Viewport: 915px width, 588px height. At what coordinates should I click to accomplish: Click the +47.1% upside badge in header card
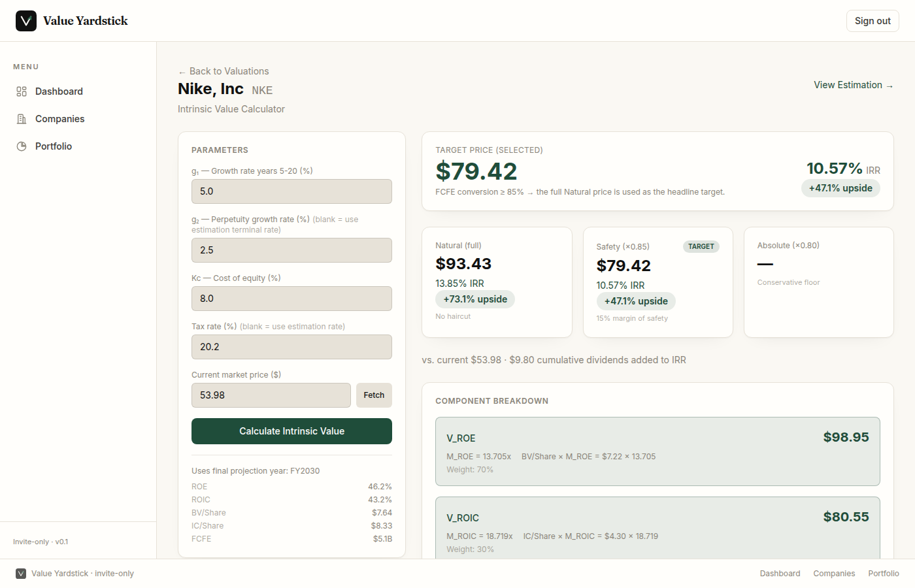pos(840,188)
